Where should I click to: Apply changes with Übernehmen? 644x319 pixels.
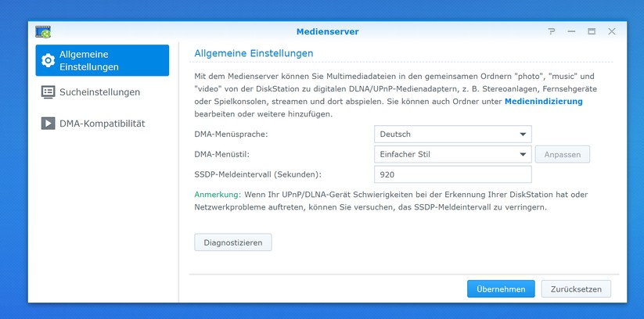(x=501, y=289)
